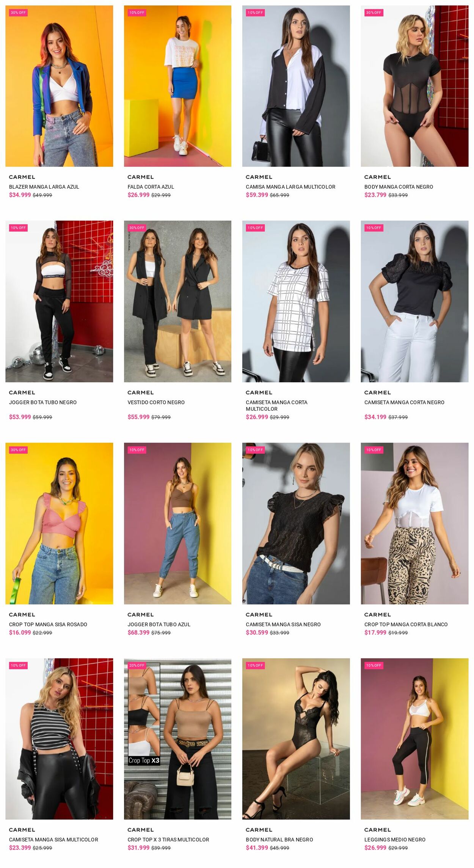The image size is (474, 868).
Task: Select the Jogger Bota Tubo Azul title
Action: click(x=159, y=624)
